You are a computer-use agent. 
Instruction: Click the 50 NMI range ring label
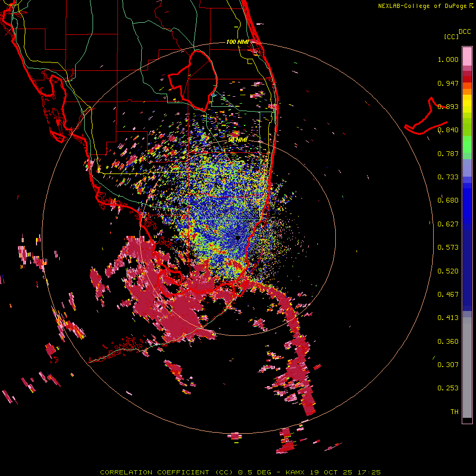click(237, 140)
